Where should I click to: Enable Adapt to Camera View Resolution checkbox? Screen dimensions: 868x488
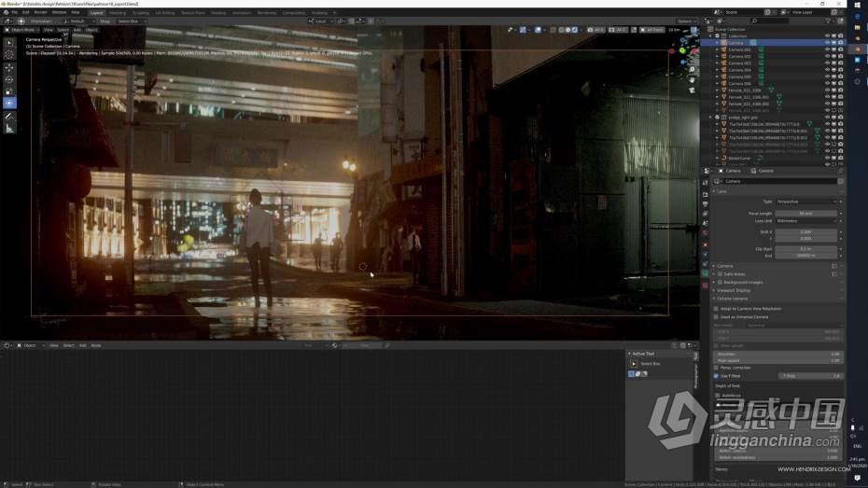point(716,309)
